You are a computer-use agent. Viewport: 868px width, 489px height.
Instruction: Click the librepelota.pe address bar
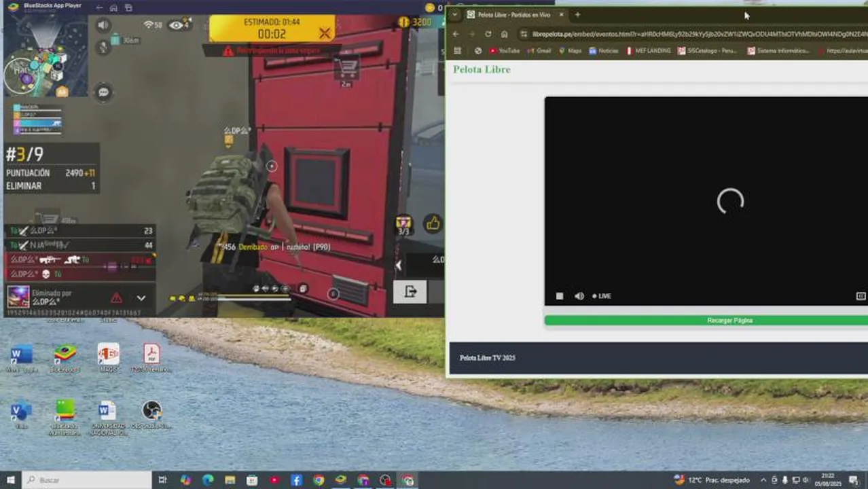pos(693,34)
